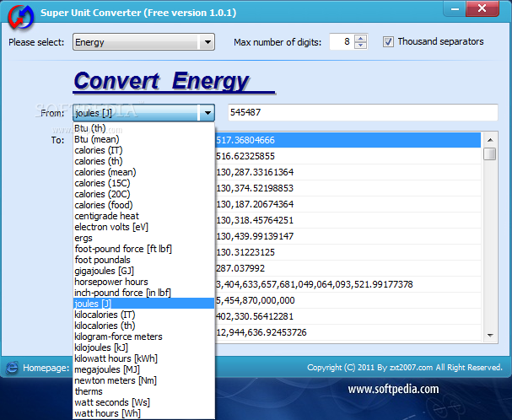Click the scroll down arrow of results list
Image resolution: width=512 pixels, height=420 pixels.
click(490, 335)
